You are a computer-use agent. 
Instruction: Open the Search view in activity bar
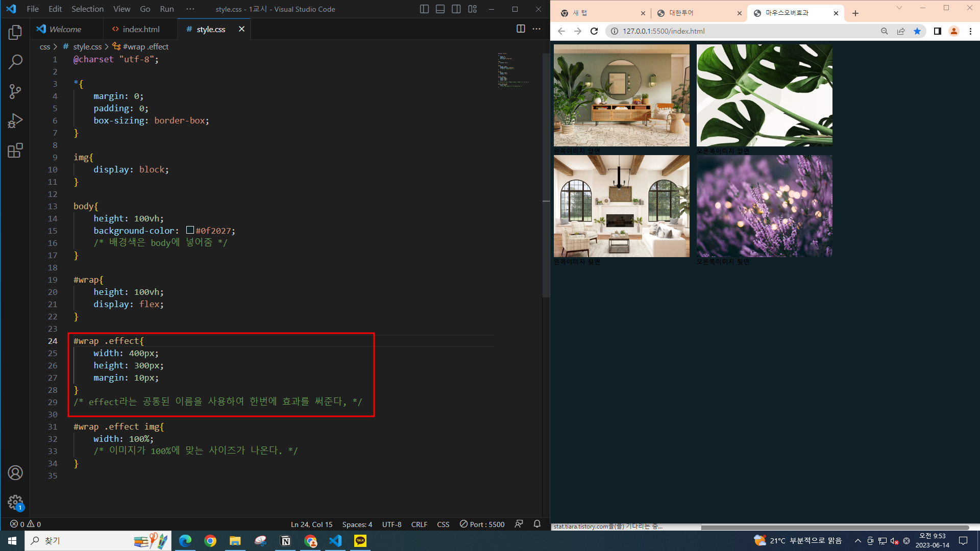tap(15, 62)
